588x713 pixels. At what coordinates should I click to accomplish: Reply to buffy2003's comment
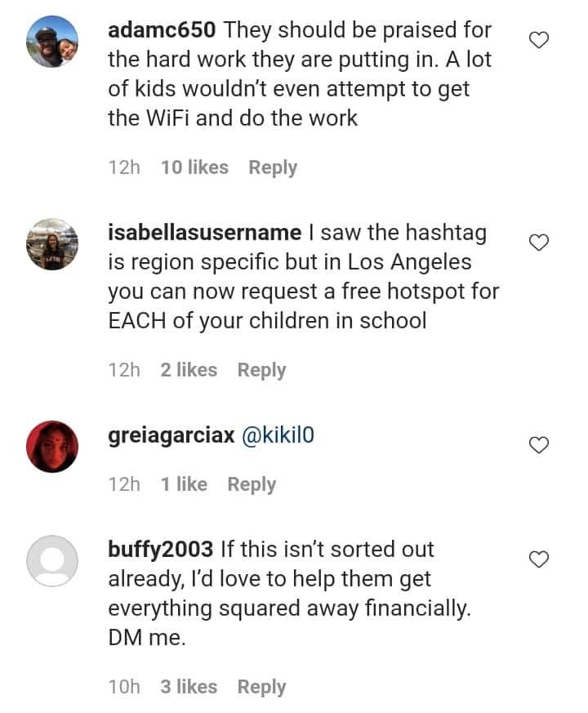pyautogui.click(x=261, y=687)
